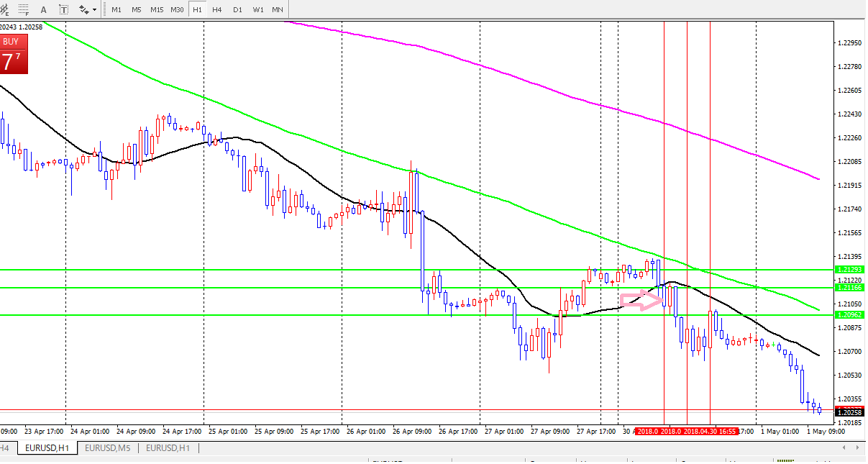Switch chart to M15 timeframe

(157, 10)
